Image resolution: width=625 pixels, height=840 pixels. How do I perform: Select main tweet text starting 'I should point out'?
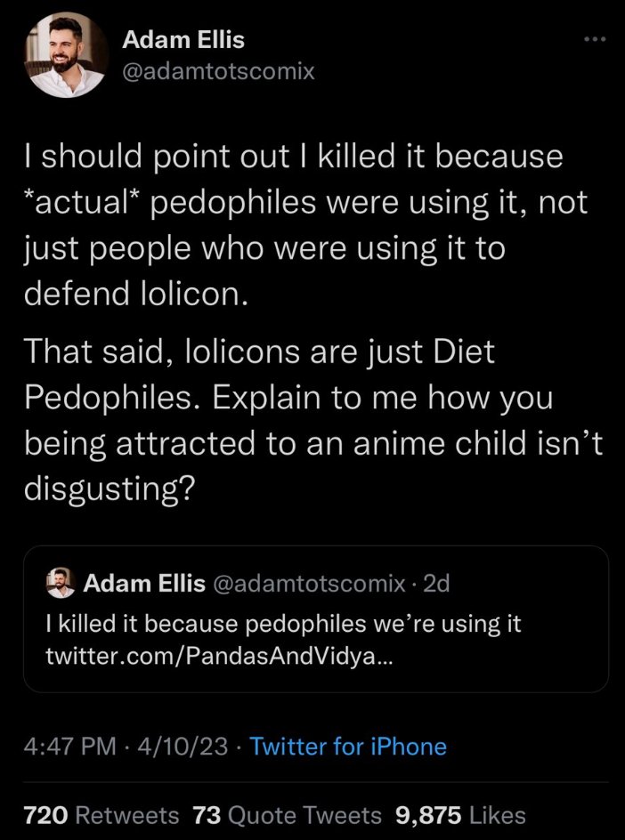click(x=306, y=225)
